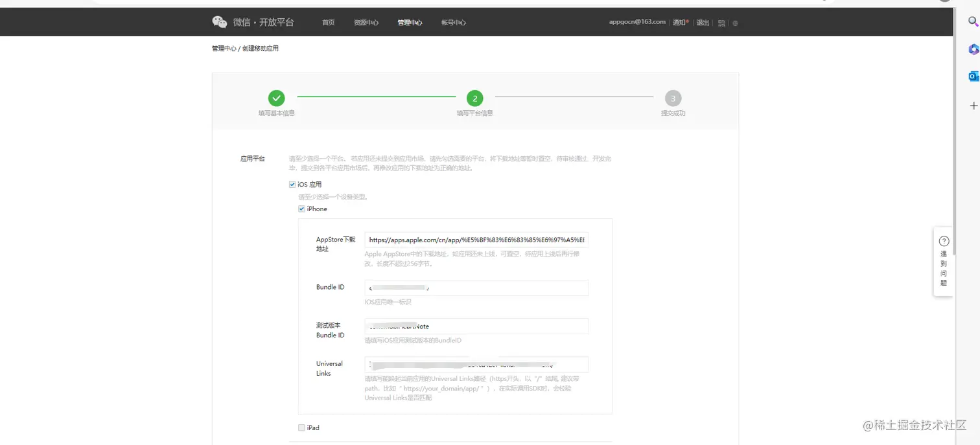Open Edge sidebar search icon

(x=973, y=21)
